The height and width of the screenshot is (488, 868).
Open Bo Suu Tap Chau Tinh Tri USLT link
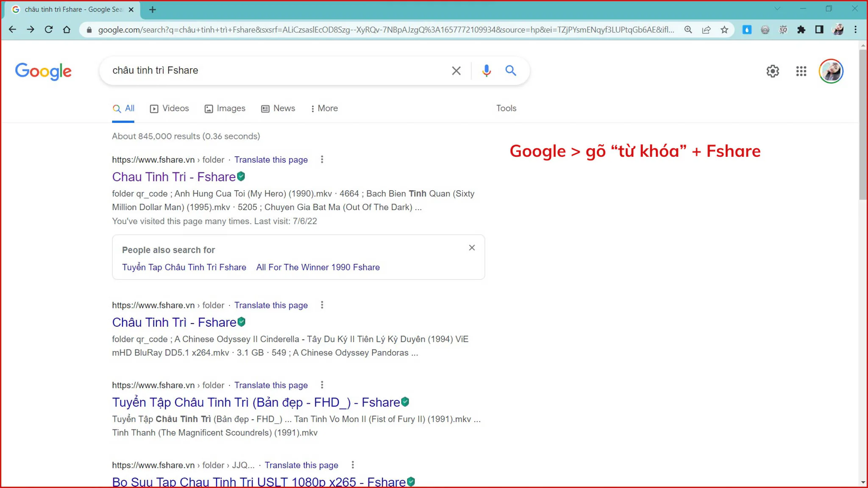pyautogui.click(x=259, y=482)
